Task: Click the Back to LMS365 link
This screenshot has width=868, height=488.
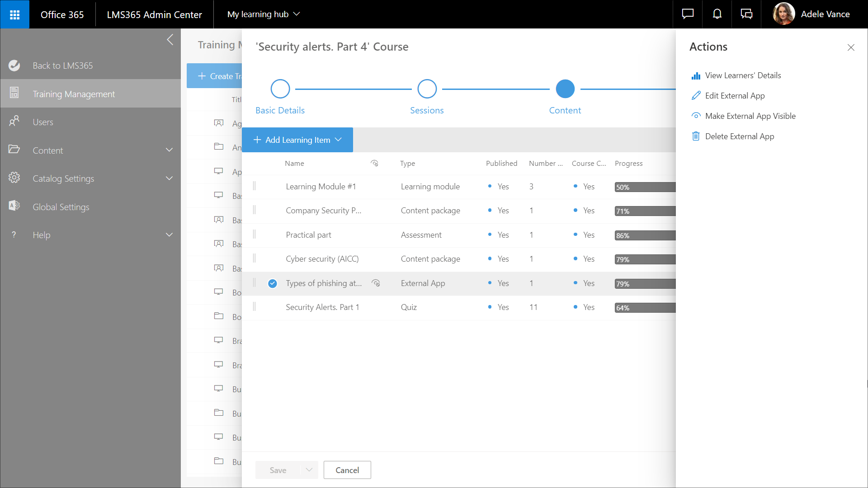Action: pos(62,66)
